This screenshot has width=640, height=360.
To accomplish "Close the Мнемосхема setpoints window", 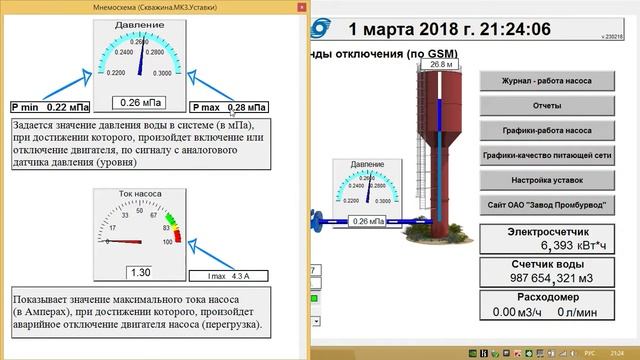I will 302,7.
